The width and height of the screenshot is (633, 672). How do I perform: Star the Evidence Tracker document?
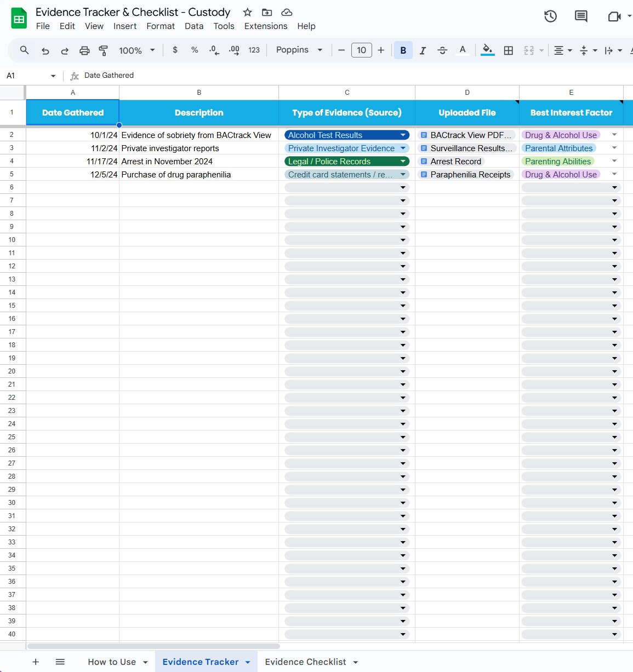click(248, 12)
